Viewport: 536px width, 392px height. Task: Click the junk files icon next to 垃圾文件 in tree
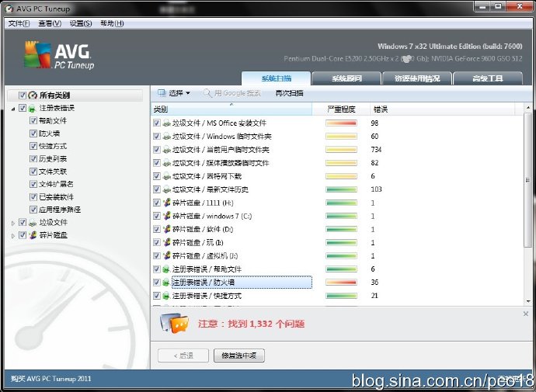(33, 223)
